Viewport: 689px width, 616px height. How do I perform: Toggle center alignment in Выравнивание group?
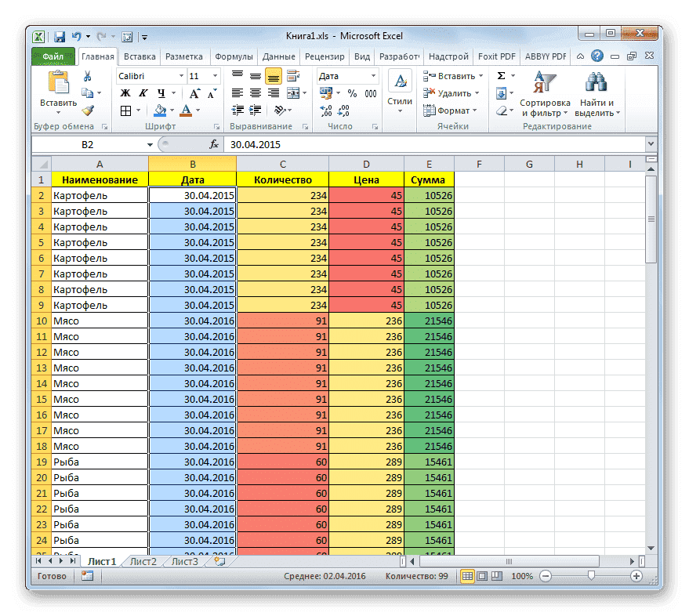coord(256,92)
